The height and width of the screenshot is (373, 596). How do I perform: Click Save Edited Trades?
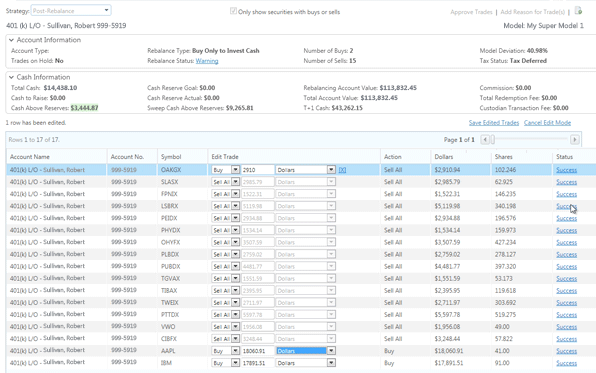493,123
